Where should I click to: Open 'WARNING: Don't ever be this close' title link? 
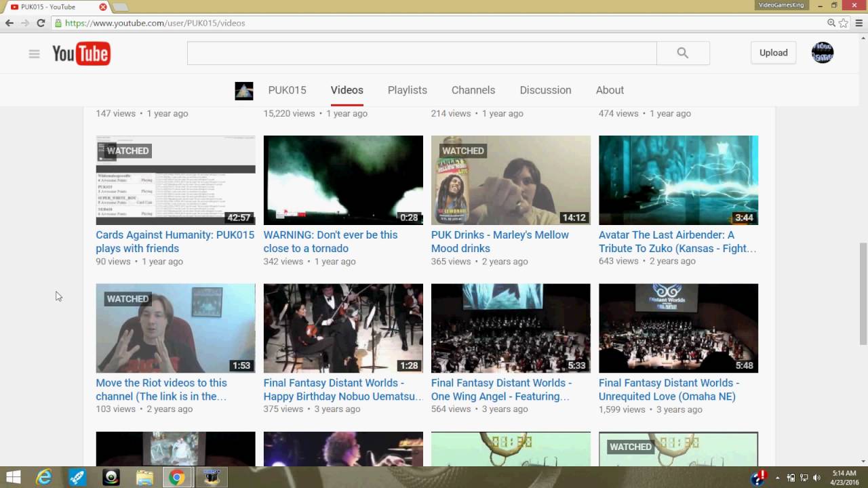[x=331, y=241]
